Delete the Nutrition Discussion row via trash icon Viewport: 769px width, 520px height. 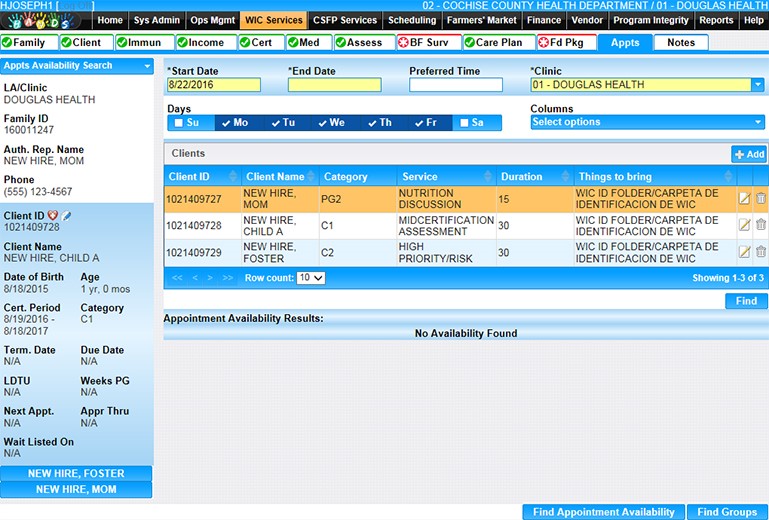(760, 198)
